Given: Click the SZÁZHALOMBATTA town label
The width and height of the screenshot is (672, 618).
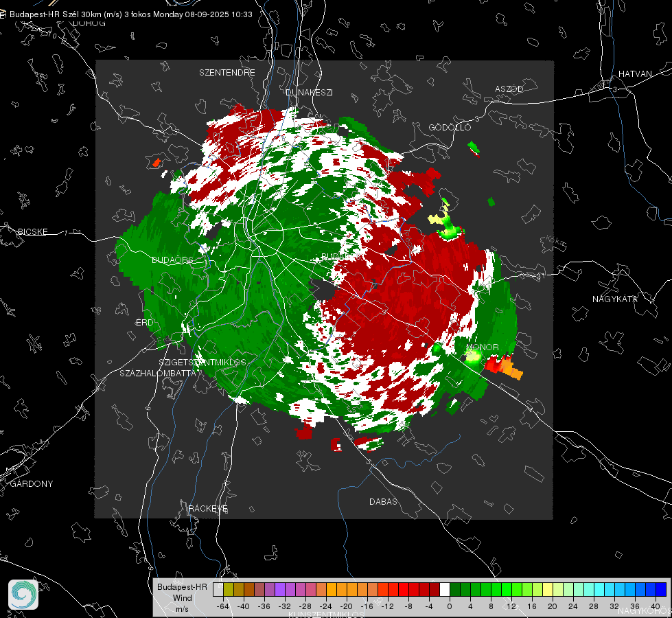Looking at the screenshot, I should point(158,374).
